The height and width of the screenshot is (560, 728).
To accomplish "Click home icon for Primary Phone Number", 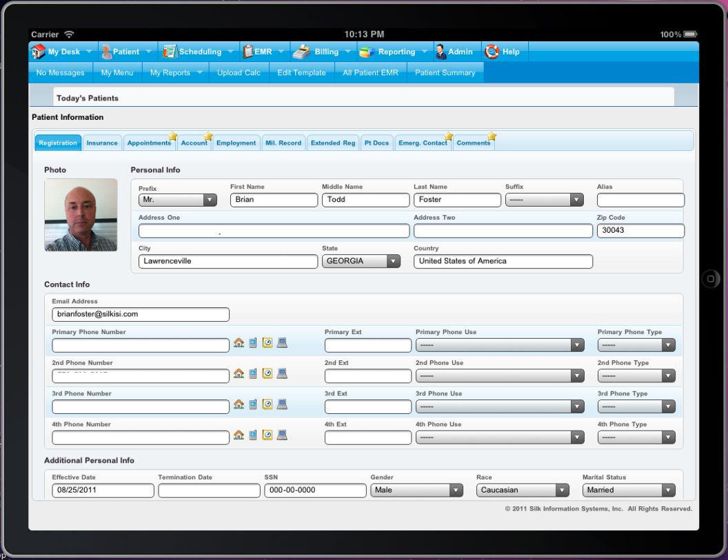I will click(239, 343).
